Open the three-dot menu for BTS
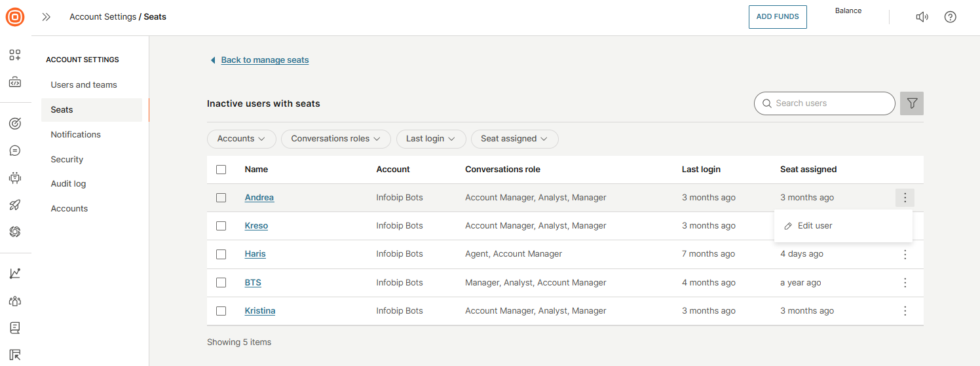Screen dimensions: 980x366 tap(905, 283)
